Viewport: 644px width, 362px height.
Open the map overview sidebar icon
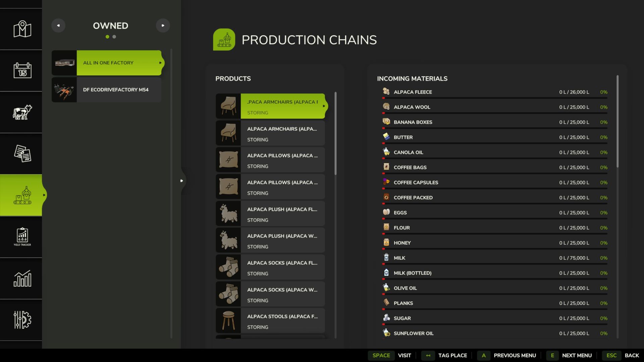22,29
